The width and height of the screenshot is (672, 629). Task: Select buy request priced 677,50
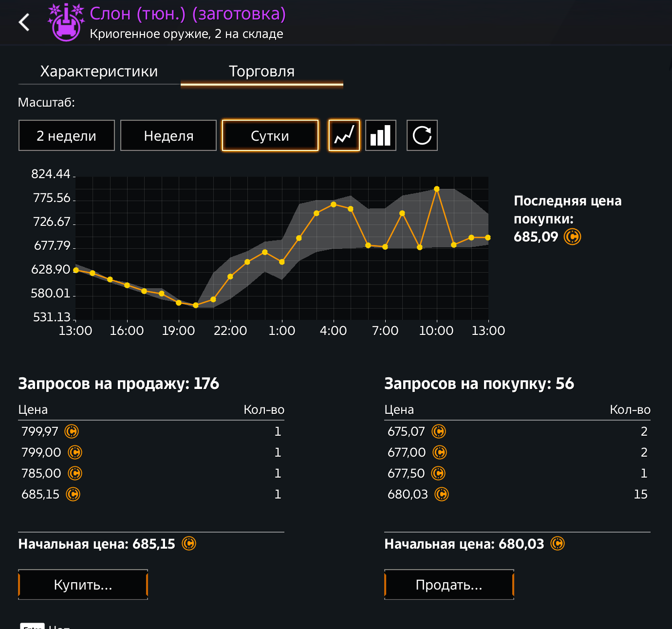(517, 473)
